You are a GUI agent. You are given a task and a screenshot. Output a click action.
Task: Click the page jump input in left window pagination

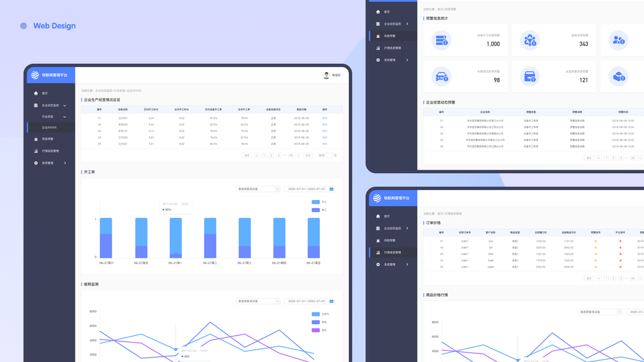pyautogui.click(x=329, y=156)
